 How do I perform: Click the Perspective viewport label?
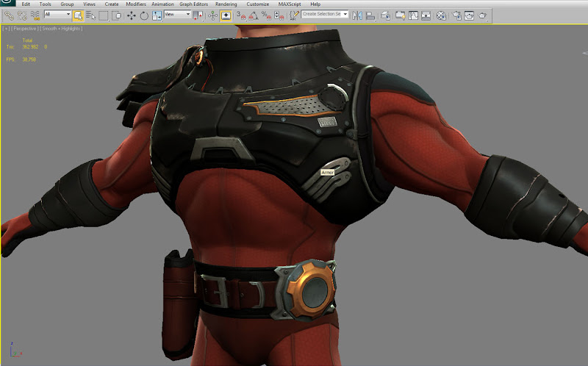pyautogui.click(x=25, y=29)
